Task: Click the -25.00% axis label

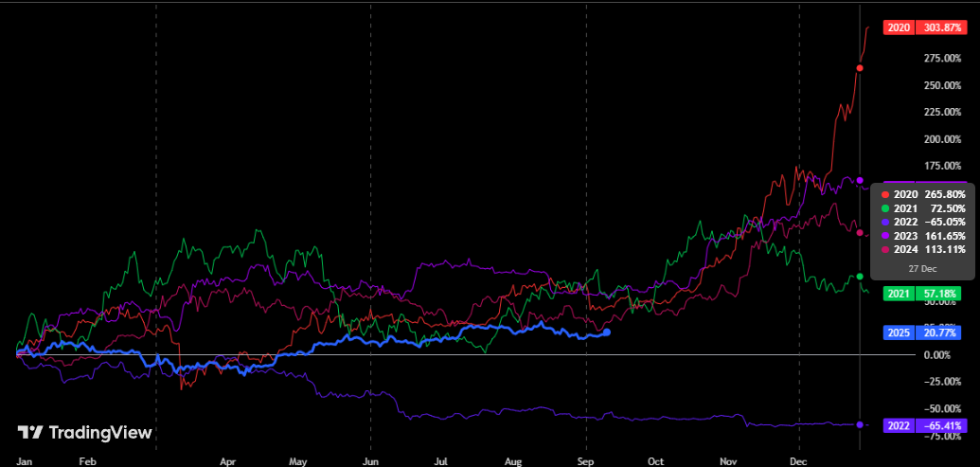Action: point(940,382)
